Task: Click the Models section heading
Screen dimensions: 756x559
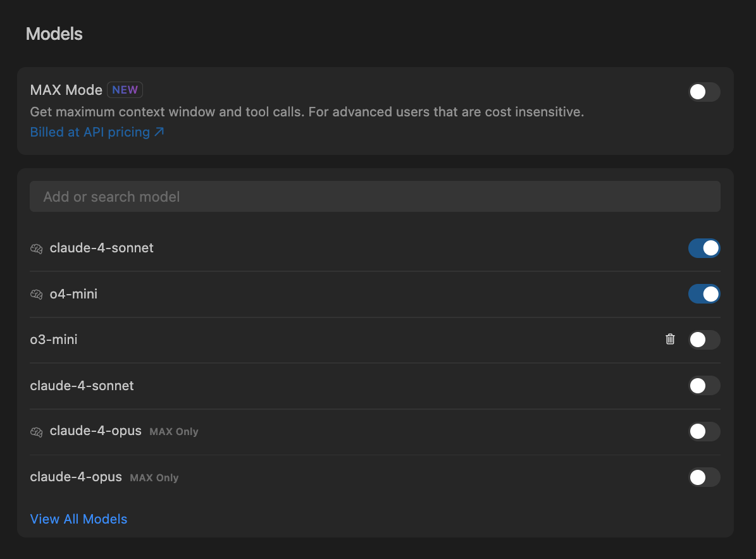Action: pyautogui.click(x=54, y=34)
